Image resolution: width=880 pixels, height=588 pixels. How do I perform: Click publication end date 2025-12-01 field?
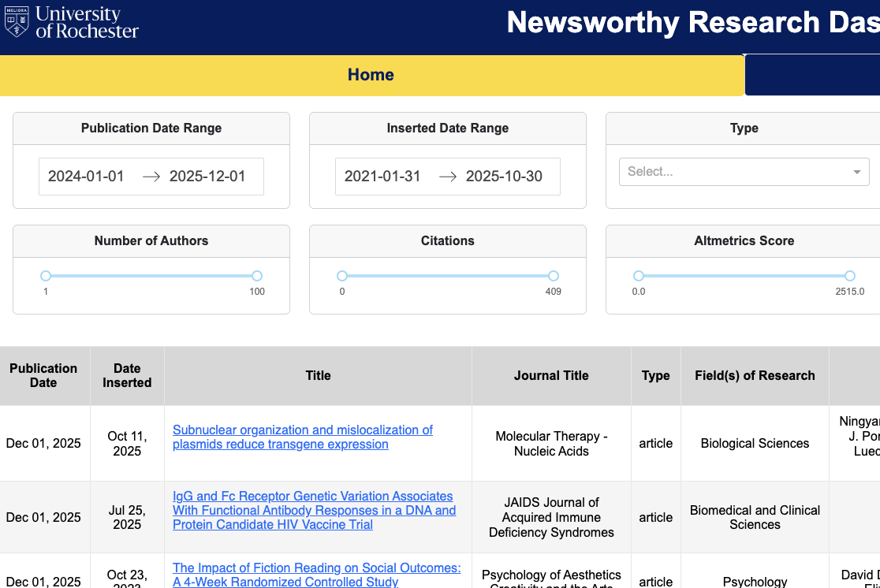point(207,177)
